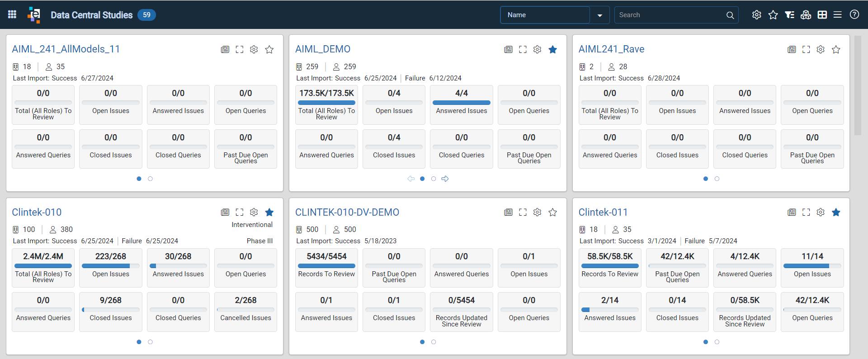This screenshot has width=868, height=359.
Task: Open Clintek-011 card settings gear
Action: (821, 212)
